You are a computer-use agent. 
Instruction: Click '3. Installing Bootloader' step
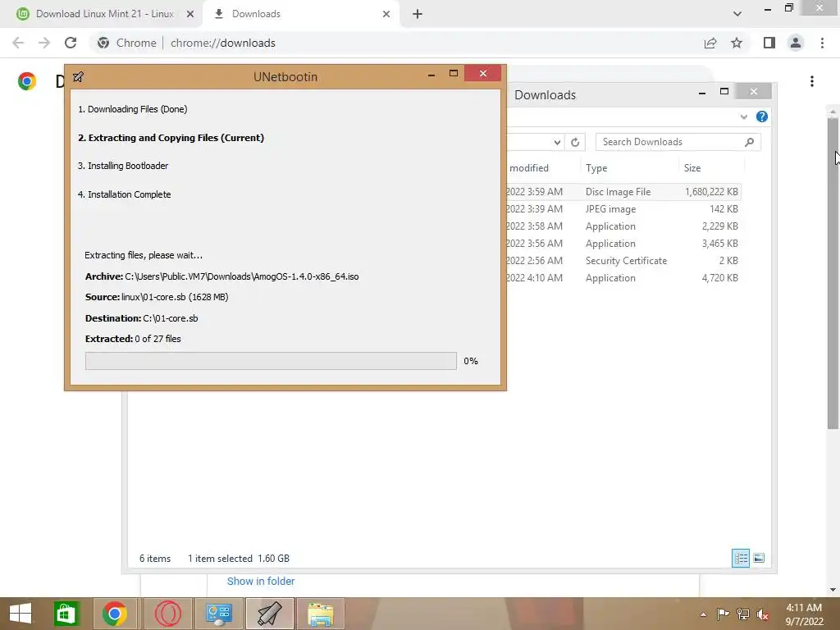click(123, 166)
